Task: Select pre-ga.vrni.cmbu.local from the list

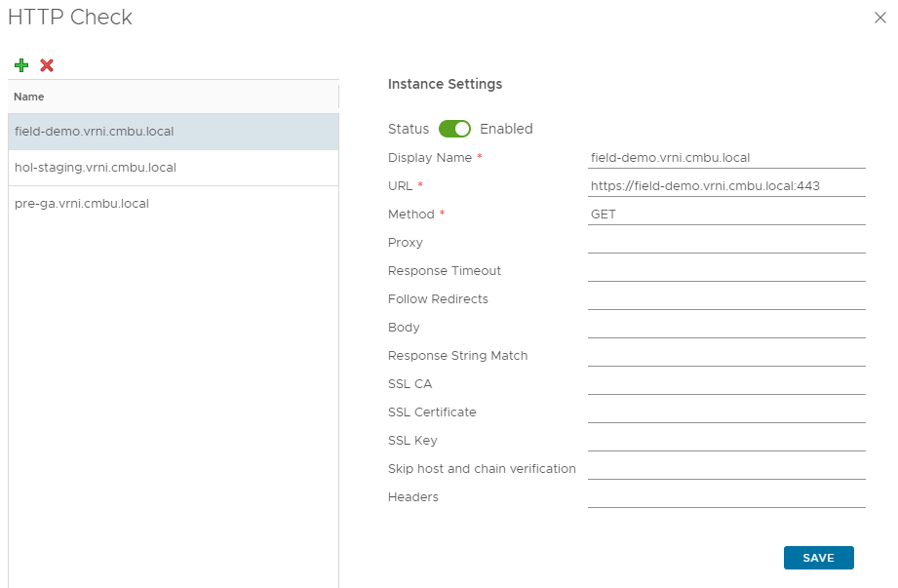Action: click(x=82, y=203)
